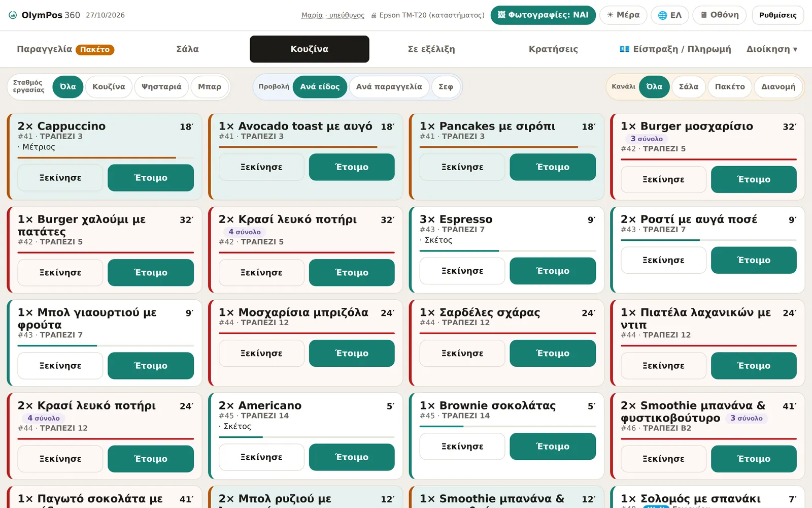This screenshot has width=812, height=508.
Task: Click Ξεκίνησε on Πιατέλα λαχανικών card
Action: tap(663, 366)
